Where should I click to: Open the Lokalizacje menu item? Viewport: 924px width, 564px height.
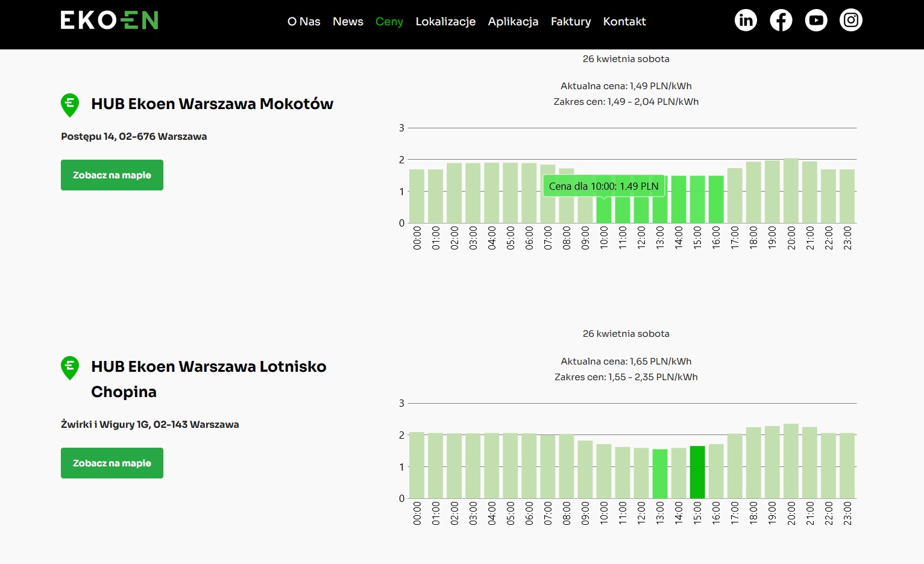pyautogui.click(x=445, y=22)
